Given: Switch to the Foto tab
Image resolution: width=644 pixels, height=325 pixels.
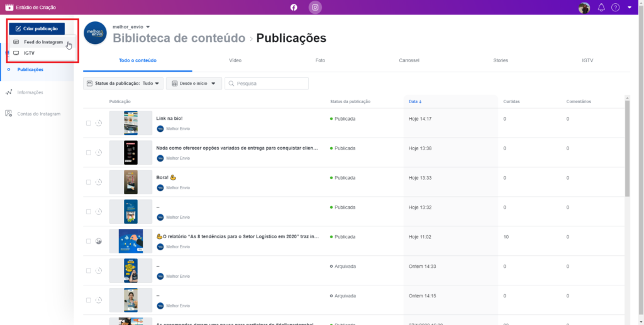Looking at the screenshot, I should pyautogui.click(x=320, y=60).
